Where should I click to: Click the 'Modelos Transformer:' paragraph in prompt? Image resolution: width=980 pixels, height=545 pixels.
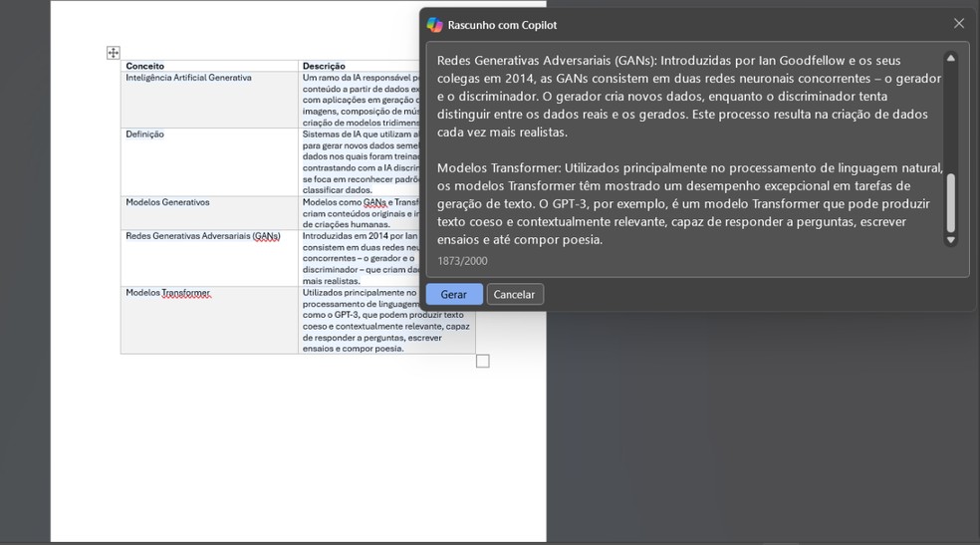pyautogui.click(x=690, y=203)
